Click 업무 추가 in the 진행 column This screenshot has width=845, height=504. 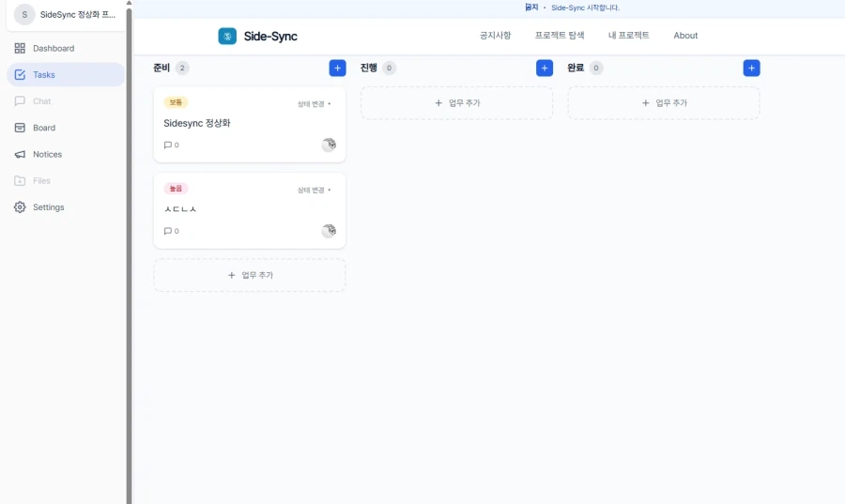456,103
